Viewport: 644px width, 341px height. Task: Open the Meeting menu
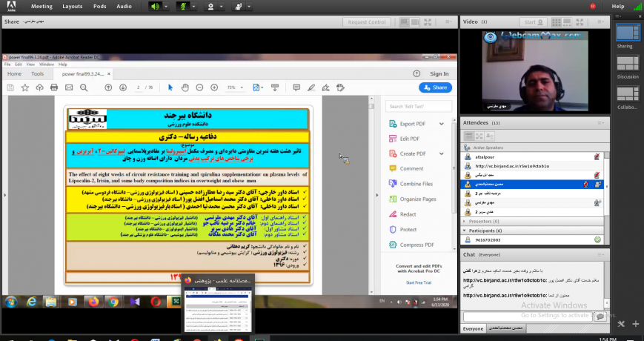[42, 6]
